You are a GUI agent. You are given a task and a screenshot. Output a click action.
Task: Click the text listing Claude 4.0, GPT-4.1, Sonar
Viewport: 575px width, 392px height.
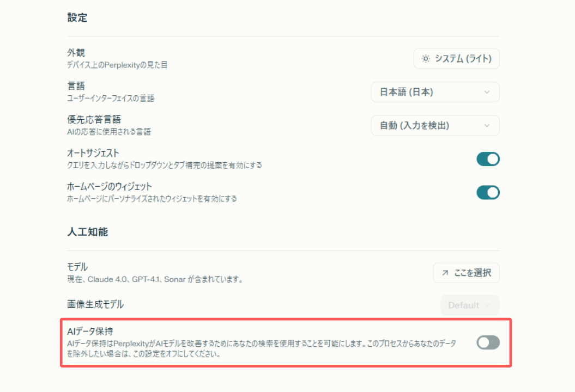tap(155, 279)
